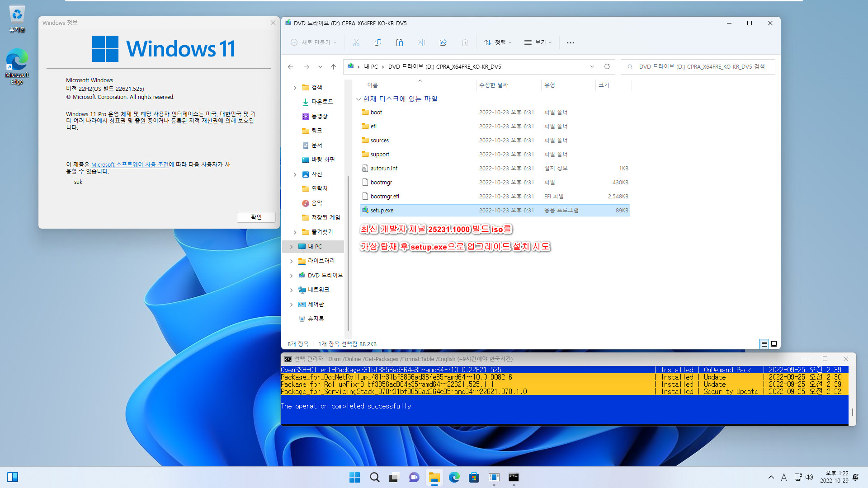Open address bar history dropdown
Screen dimensions: 868x488
592,66
